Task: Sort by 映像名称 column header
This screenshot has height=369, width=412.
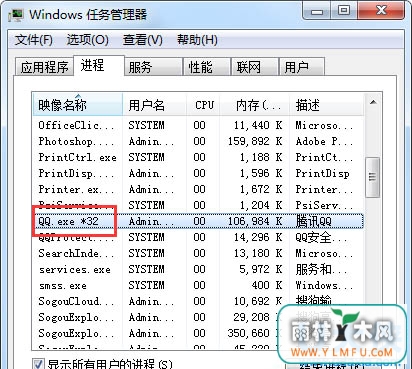Action: [x=78, y=105]
